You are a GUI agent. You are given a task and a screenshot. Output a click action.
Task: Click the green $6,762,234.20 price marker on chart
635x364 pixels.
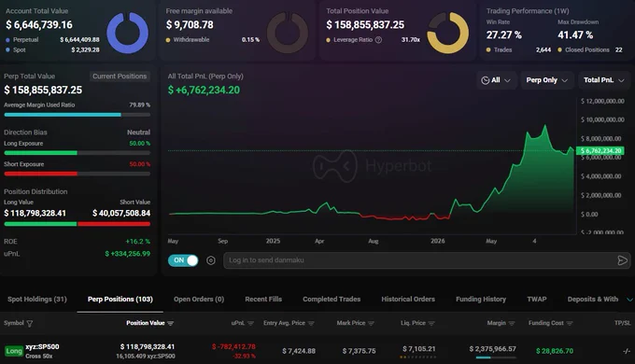[600, 150]
